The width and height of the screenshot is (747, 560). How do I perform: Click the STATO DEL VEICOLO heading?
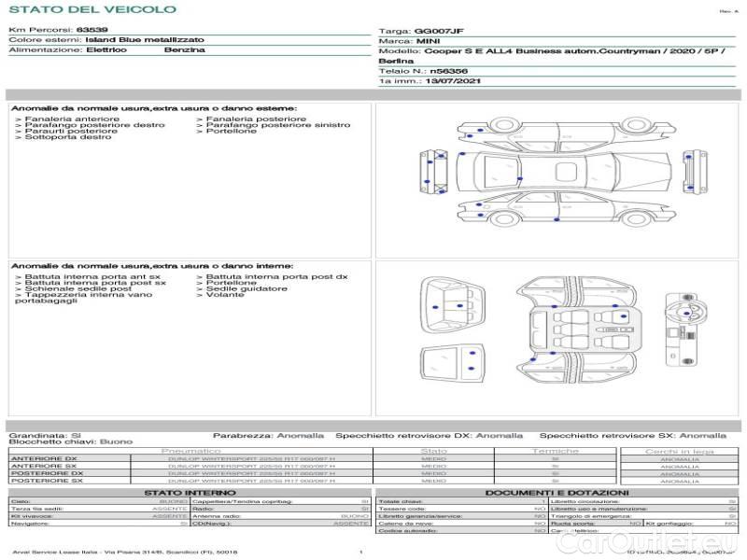pos(92,9)
